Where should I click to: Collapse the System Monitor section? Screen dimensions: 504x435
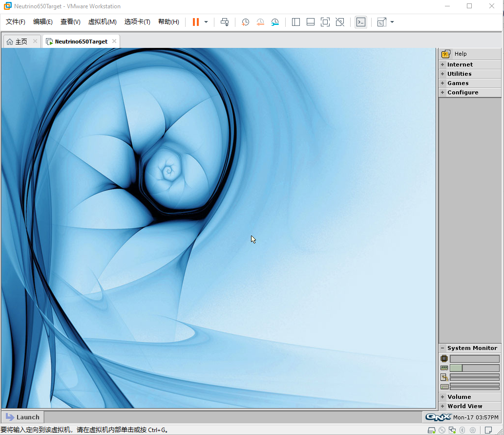point(470,348)
